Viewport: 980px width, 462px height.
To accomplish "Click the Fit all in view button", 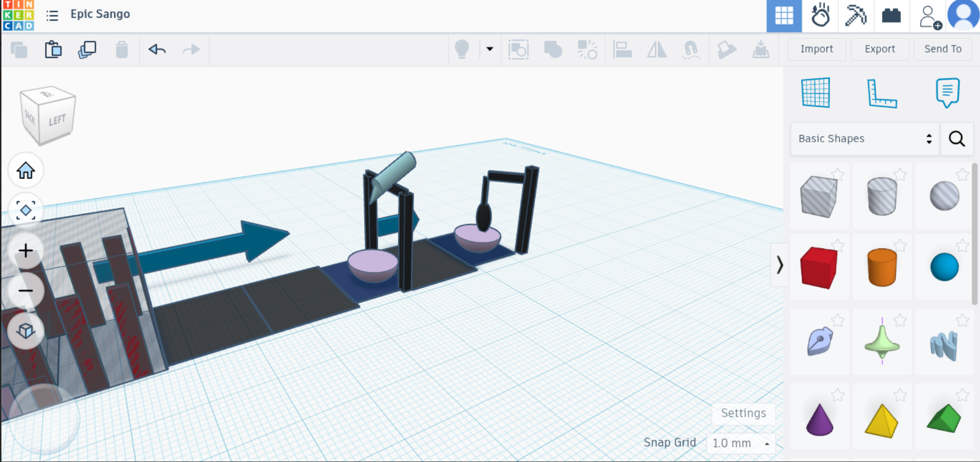I will [26, 211].
